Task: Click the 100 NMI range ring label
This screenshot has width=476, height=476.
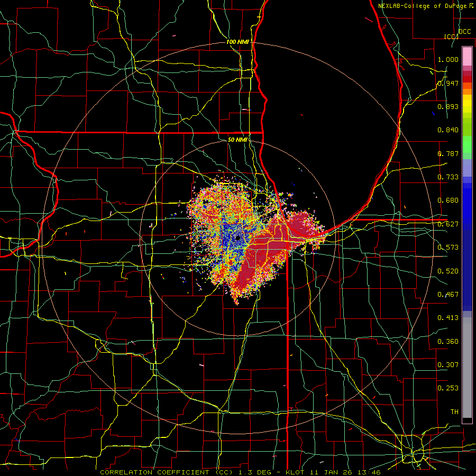Action: (237, 42)
